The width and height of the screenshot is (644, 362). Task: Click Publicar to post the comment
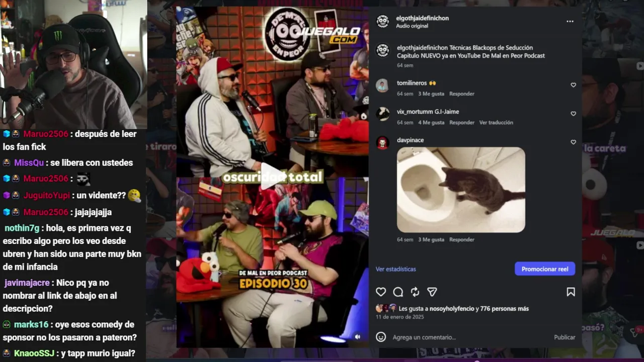(x=565, y=337)
